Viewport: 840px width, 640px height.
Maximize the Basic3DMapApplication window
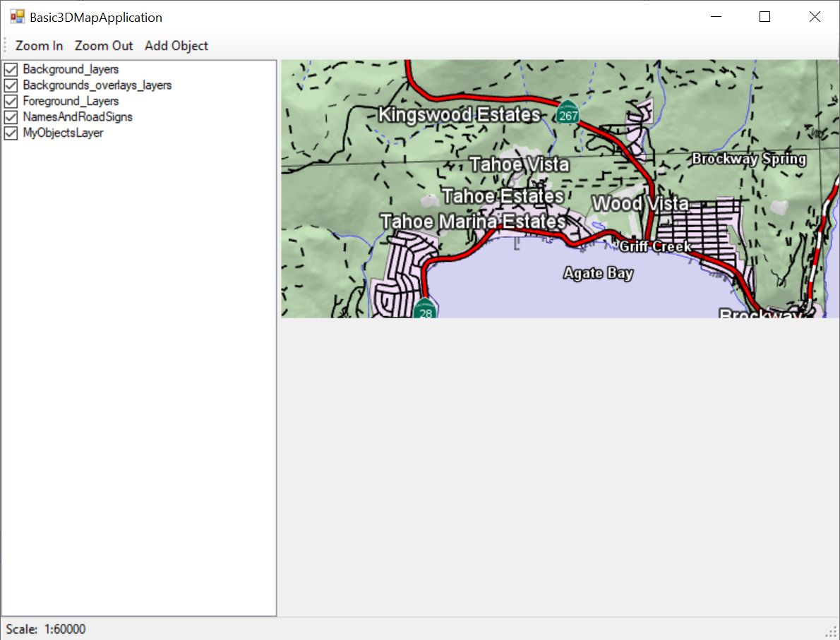[x=764, y=17]
